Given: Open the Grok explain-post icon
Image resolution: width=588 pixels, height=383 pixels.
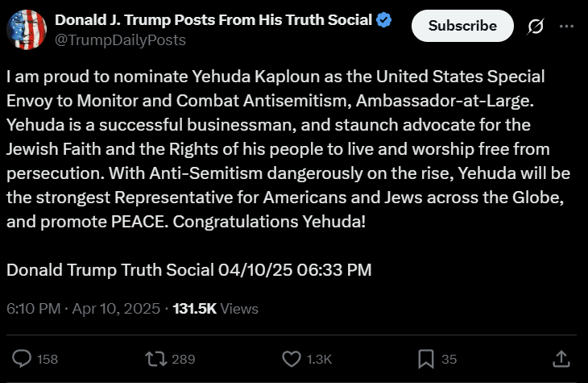Looking at the screenshot, I should coord(535,27).
